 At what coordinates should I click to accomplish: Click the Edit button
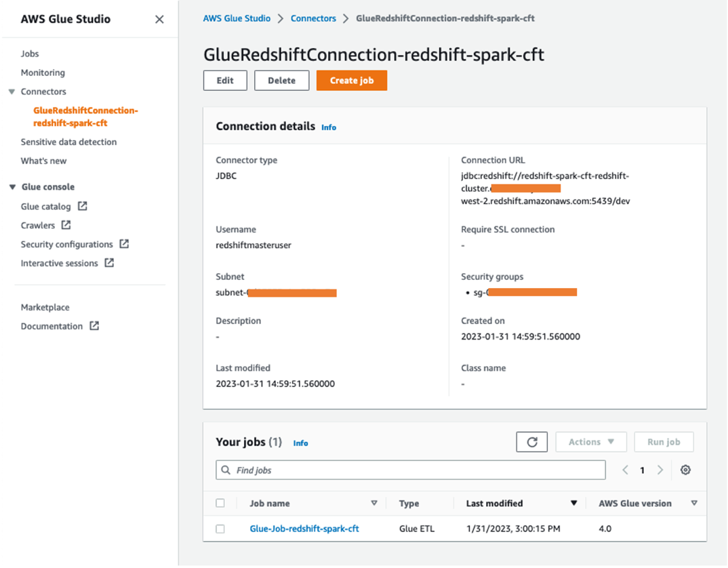pos(225,81)
